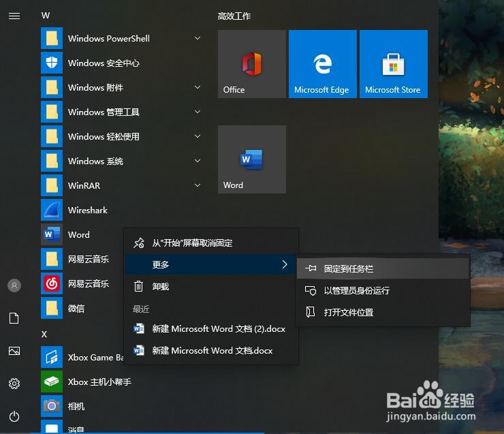
Task: Click the Wireshark label text
Action: [x=88, y=211]
